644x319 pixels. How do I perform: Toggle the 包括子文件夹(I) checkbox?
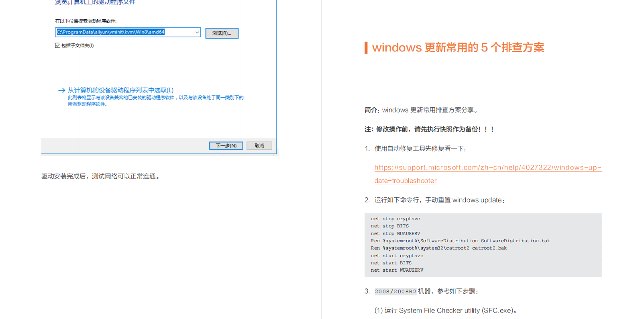point(58,45)
